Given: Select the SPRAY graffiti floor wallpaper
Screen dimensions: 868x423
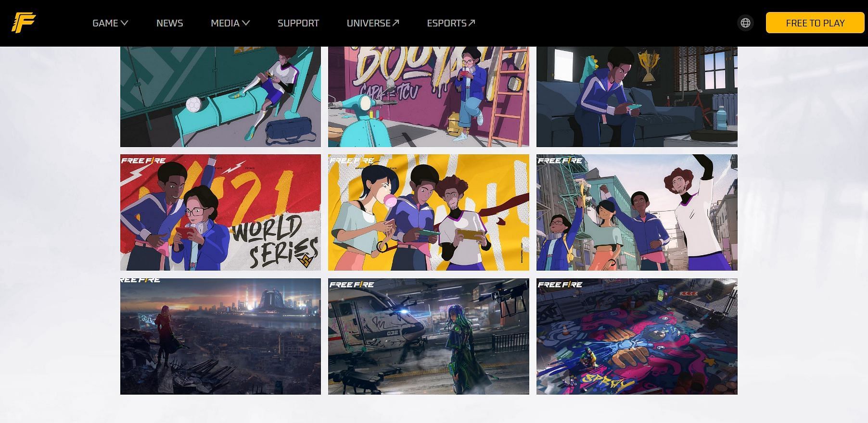Looking at the screenshot, I should 637,336.
